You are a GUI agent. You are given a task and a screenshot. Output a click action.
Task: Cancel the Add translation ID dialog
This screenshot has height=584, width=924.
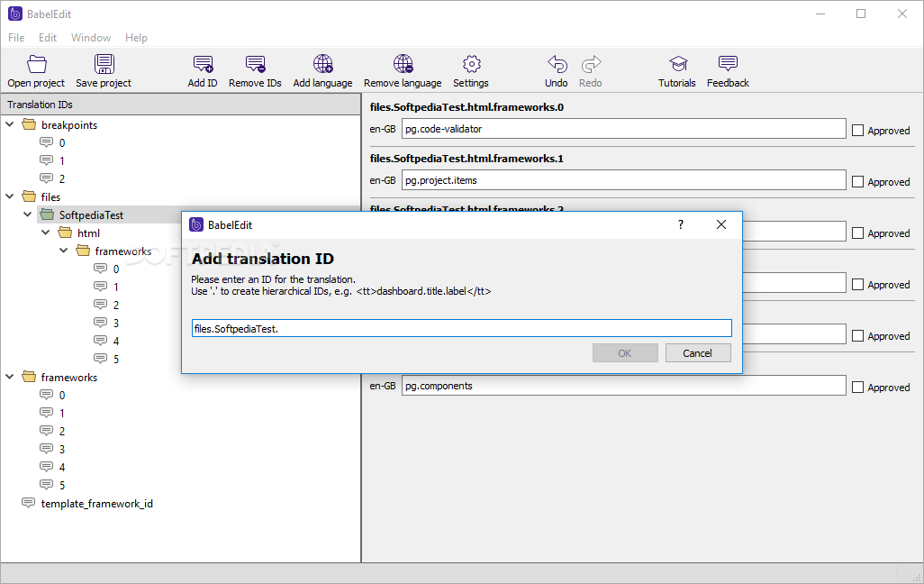point(698,353)
